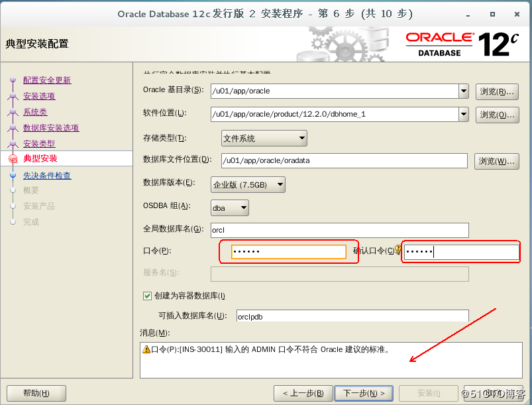Click the 口令 password field
The height and width of the screenshot is (405, 532).
coord(289,252)
